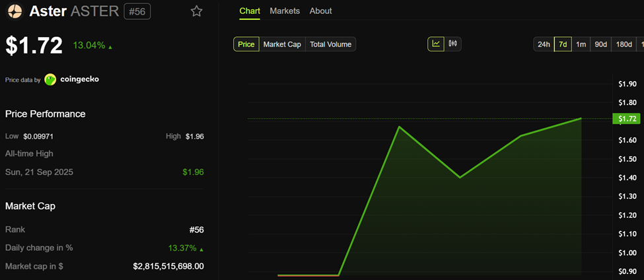Click the High $1.96 value in Price Performance

tap(195, 136)
